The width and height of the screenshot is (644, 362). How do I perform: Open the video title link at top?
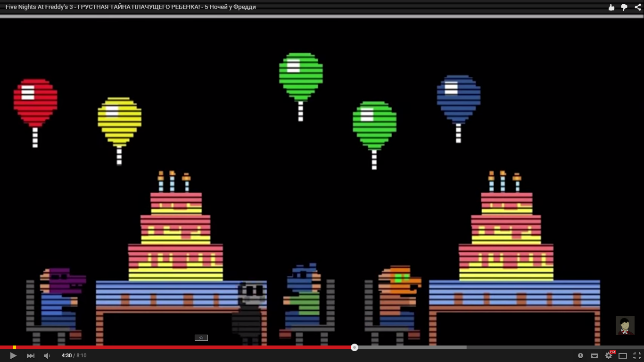click(x=131, y=7)
